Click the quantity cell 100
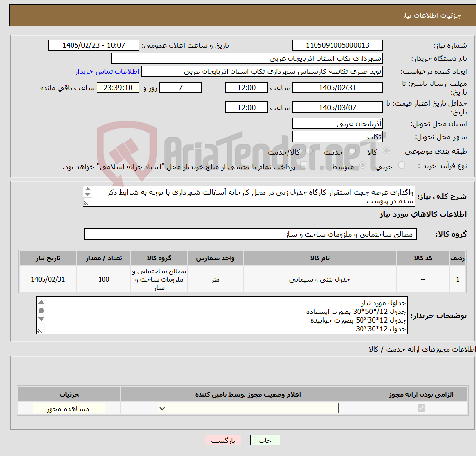 104,279
